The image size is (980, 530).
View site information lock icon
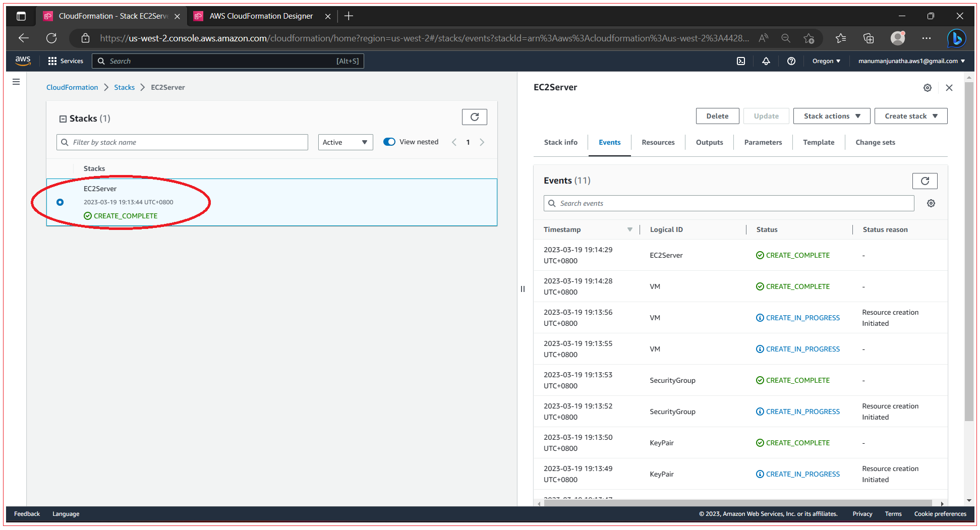[x=85, y=38]
